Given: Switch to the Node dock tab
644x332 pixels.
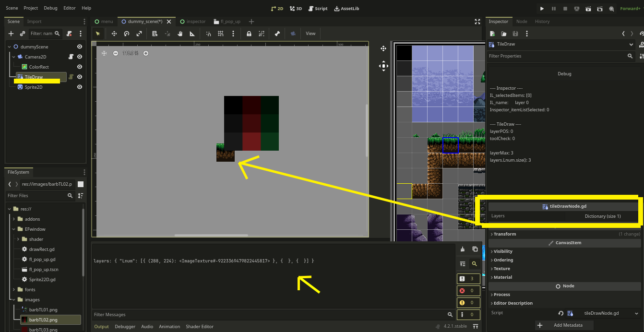Looking at the screenshot, I should 522,22.
